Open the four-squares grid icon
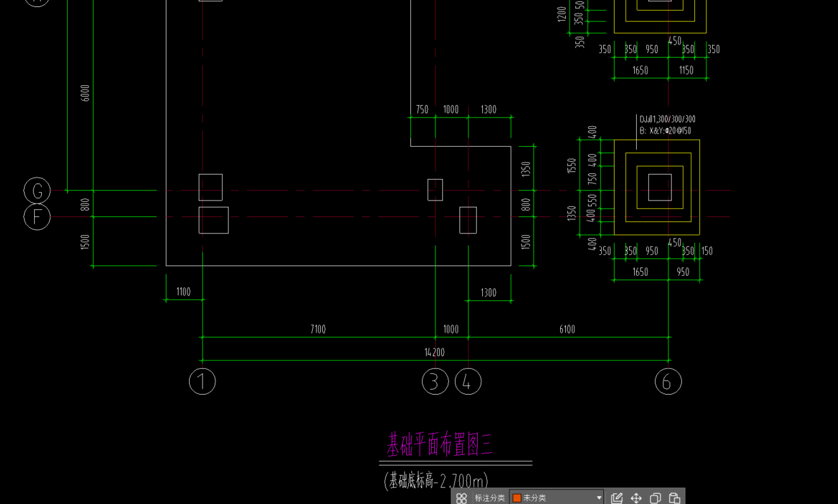The image size is (838, 504). point(461,498)
